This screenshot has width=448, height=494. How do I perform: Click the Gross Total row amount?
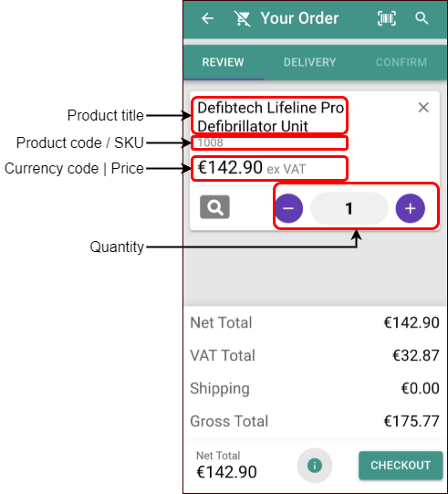pyautogui.click(x=412, y=421)
